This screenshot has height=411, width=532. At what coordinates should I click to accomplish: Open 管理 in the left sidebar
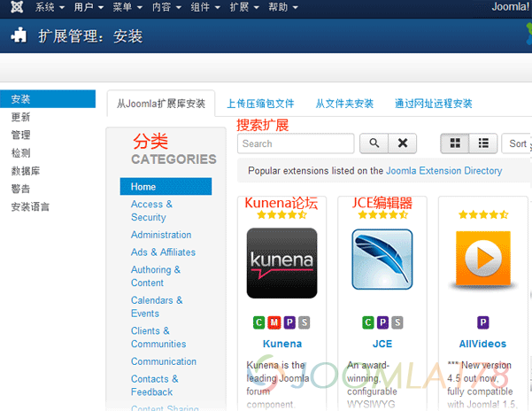pyautogui.click(x=20, y=135)
